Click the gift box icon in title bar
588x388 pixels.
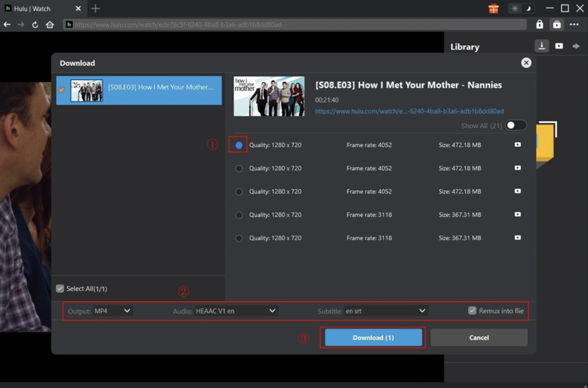click(x=494, y=8)
